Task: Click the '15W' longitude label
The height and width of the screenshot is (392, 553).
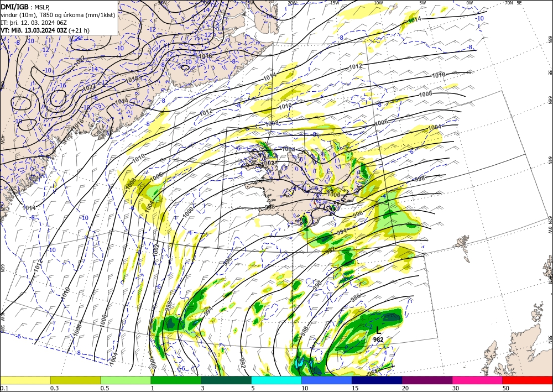Action: [x=335, y=3]
